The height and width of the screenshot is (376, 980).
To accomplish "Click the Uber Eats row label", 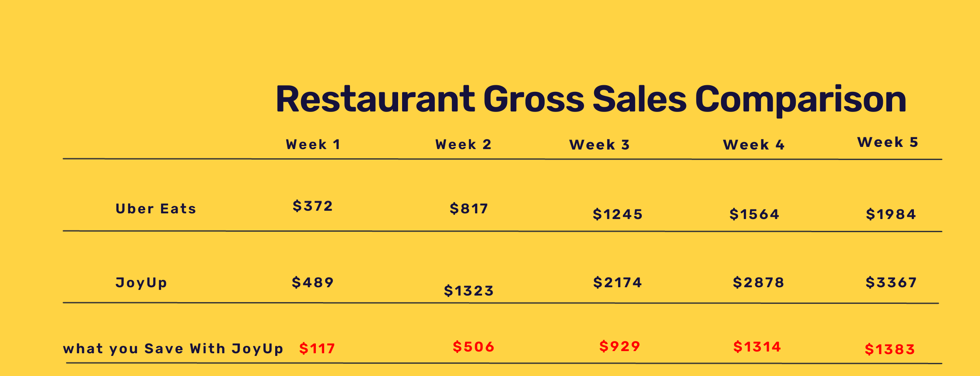I will coord(156,209).
